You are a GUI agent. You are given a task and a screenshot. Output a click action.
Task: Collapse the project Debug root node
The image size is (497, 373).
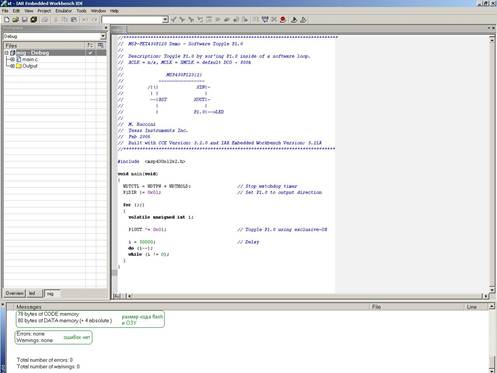pos(6,53)
